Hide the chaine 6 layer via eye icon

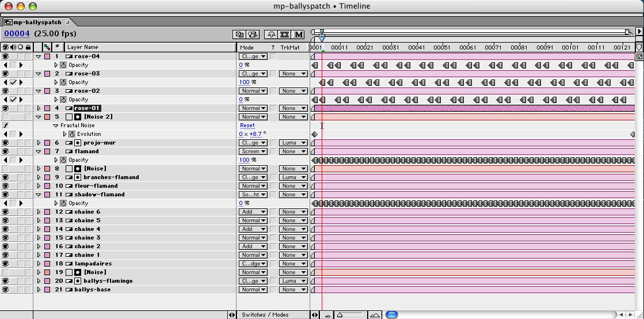[x=5, y=212]
